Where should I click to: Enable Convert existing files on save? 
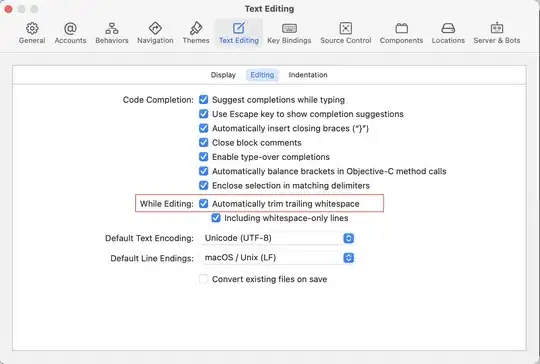click(x=204, y=279)
